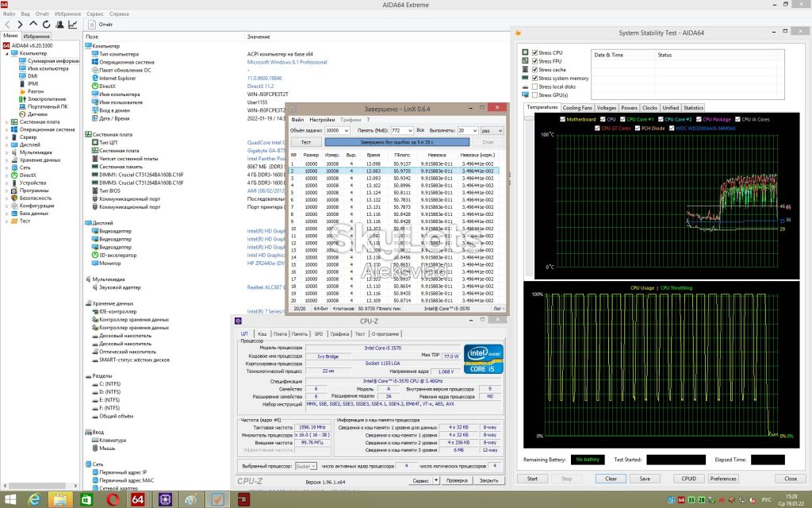Screen dimensions: 812x508
Task: Toggle the CPU Package graph checkbox
Action: click(699, 119)
